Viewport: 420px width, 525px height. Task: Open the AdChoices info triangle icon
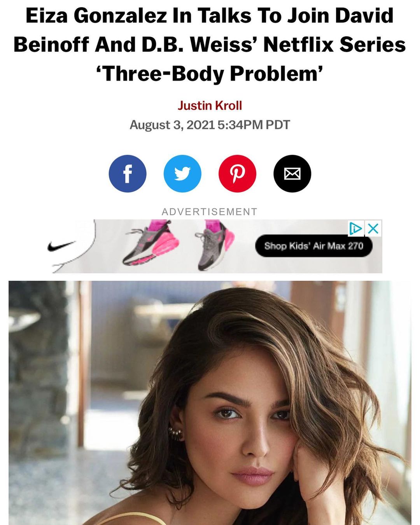point(355,228)
